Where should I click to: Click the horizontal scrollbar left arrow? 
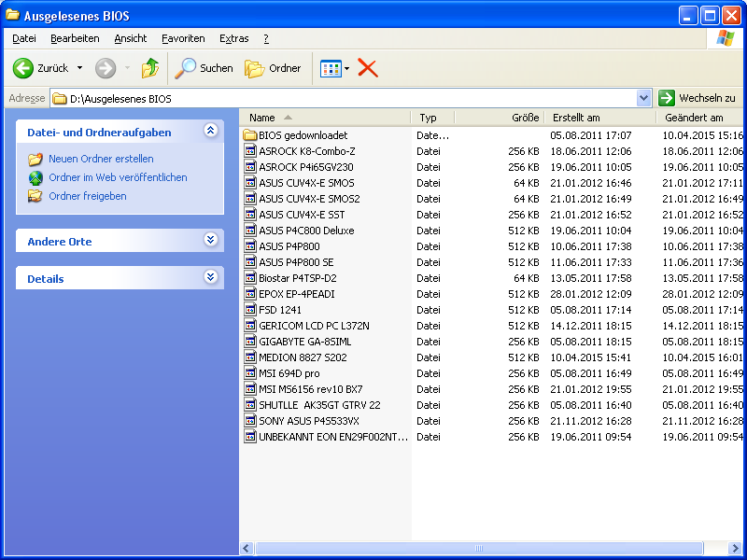point(247,548)
